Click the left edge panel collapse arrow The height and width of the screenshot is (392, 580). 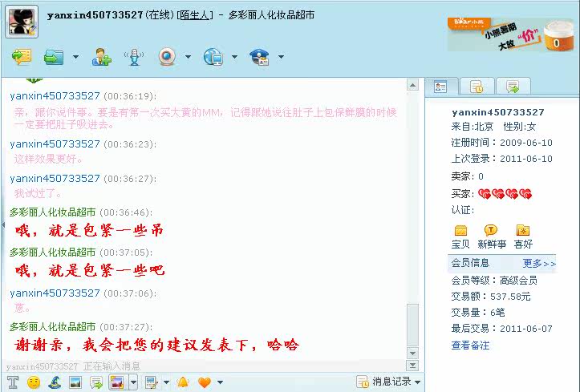(3, 224)
